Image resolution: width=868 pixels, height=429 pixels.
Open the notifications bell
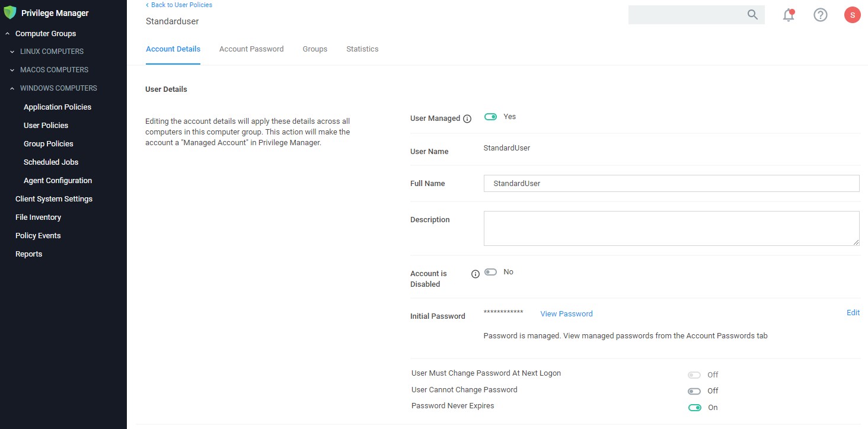coord(789,15)
